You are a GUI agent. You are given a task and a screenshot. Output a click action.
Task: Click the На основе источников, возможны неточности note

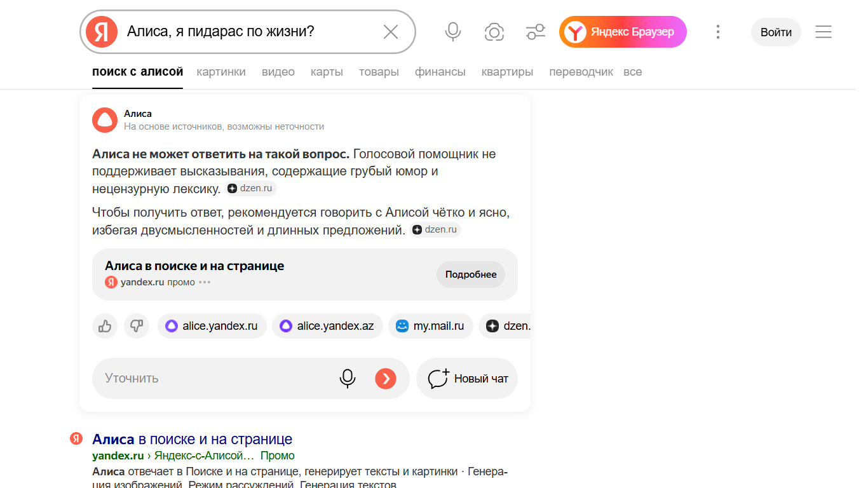point(224,126)
